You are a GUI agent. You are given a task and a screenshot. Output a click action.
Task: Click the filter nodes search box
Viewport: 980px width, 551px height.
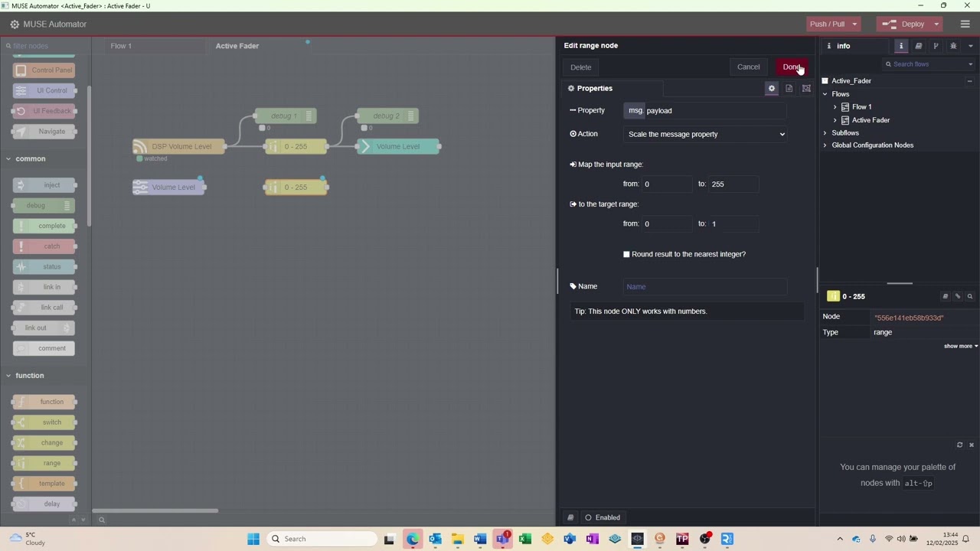pyautogui.click(x=44, y=46)
